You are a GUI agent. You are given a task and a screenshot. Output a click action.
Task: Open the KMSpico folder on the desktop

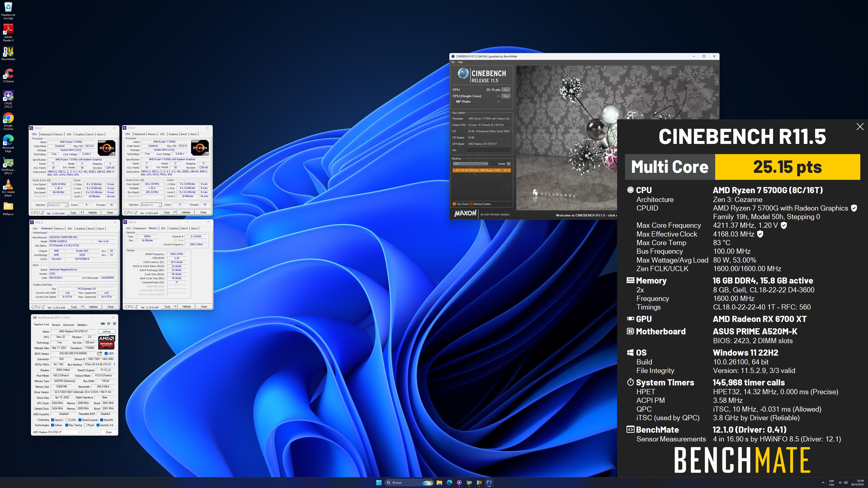tap(8, 209)
